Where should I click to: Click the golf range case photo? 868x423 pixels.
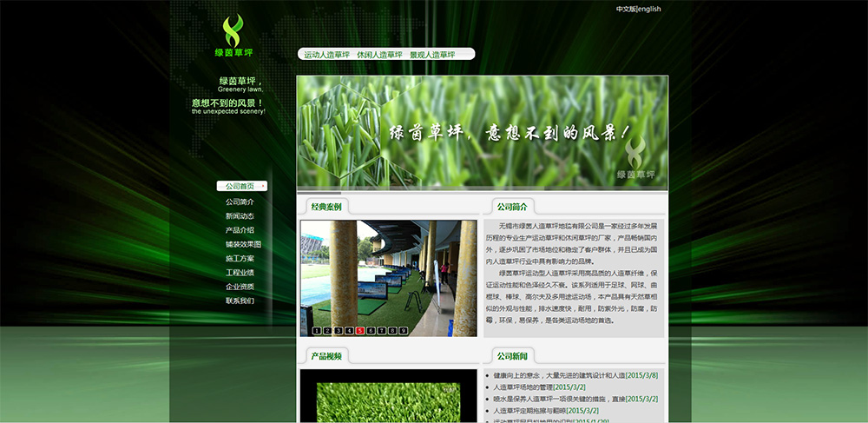[389, 278]
